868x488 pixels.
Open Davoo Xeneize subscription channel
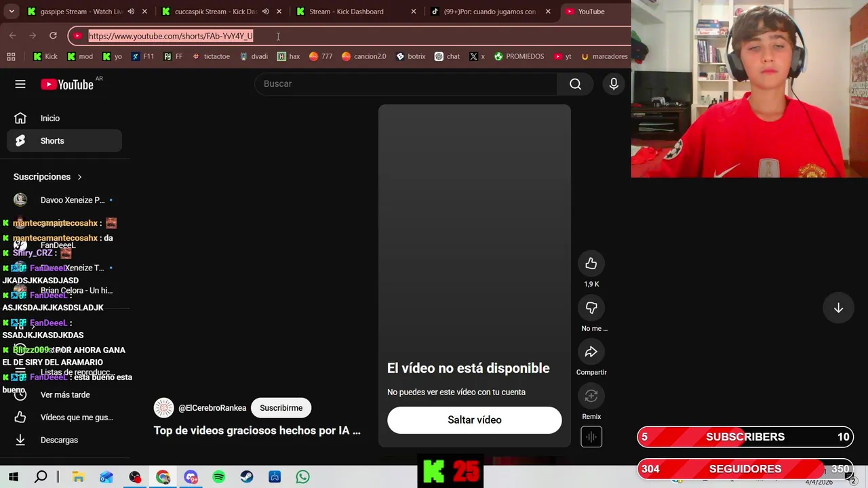pos(64,200)
